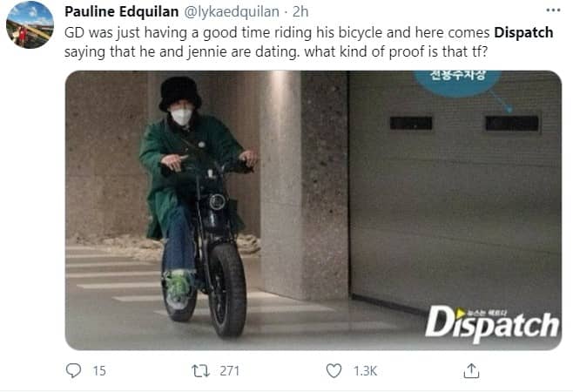Click the rider's black bucket hat in the photo
The height and width of the screenshot is (392, 573).
pyautogui.click(x=179, y=93)
